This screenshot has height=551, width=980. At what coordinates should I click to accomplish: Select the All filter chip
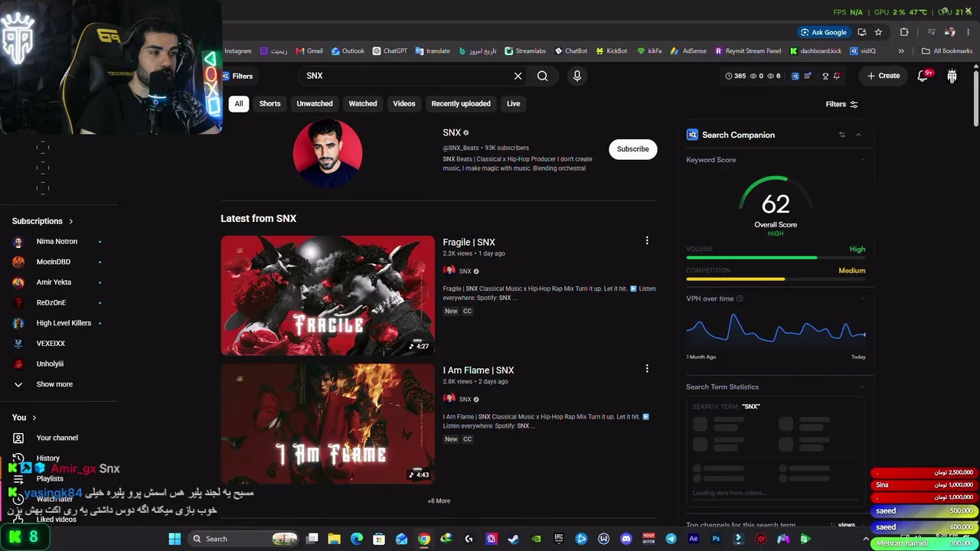pyautogui.click(x=239, y=104)
